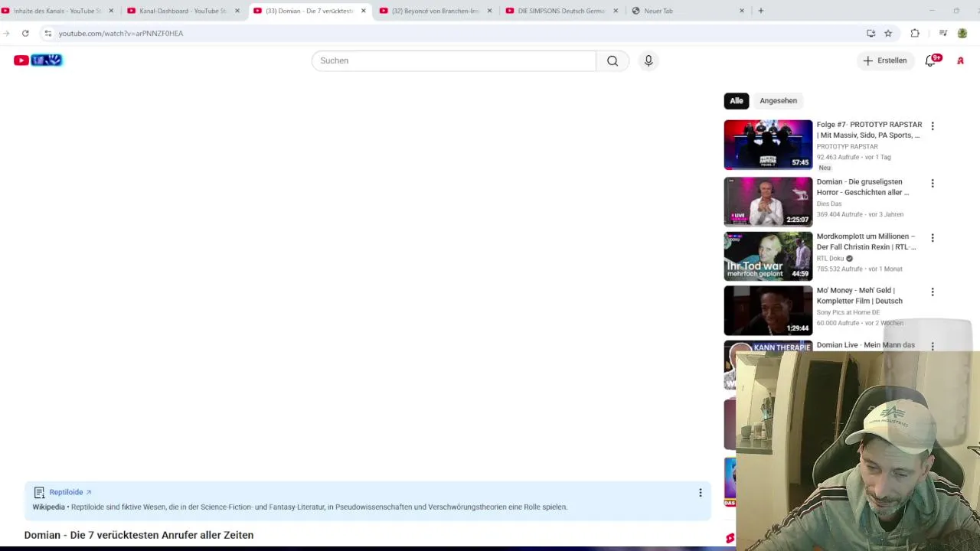
Task: Open the account avatar menu on YouTube
Action: (x=960, y=60)
